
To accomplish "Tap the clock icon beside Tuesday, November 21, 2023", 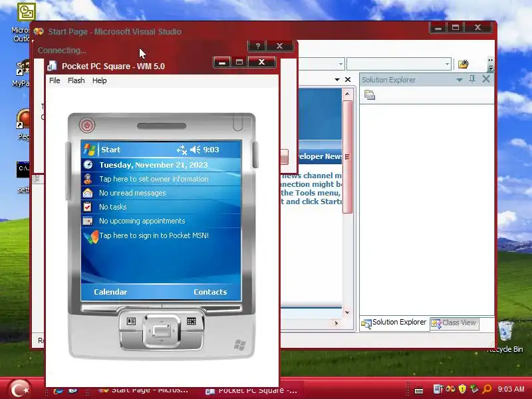I will coord(88,164).
